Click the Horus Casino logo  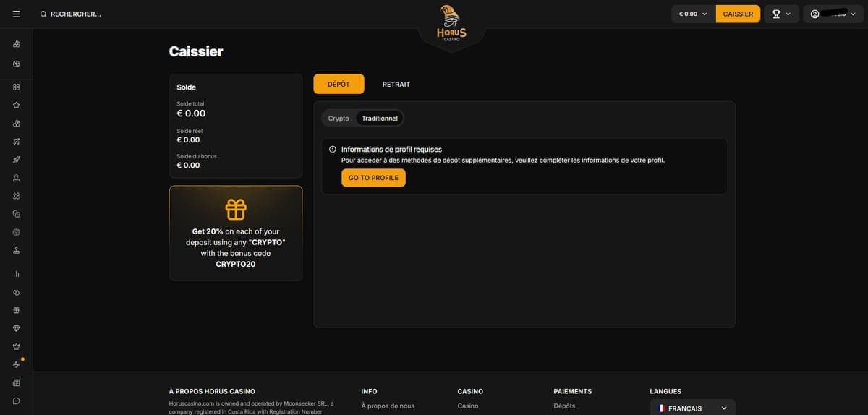[x=451, y=24]
